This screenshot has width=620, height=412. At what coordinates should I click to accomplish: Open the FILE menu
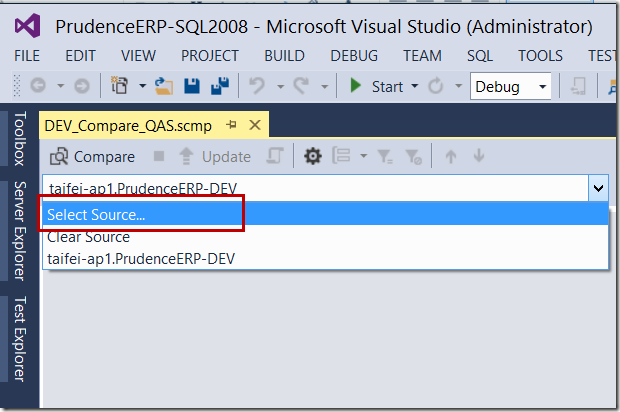tap(27, 56)
